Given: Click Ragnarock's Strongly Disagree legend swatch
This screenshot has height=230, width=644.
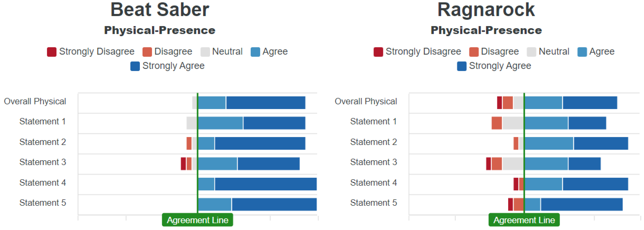Looking at the screenshot, I should tap(378, 52).
